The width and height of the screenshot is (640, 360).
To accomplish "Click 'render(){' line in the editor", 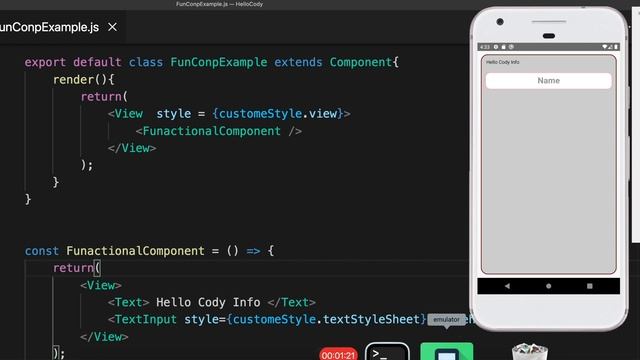I will click(84, 80).
